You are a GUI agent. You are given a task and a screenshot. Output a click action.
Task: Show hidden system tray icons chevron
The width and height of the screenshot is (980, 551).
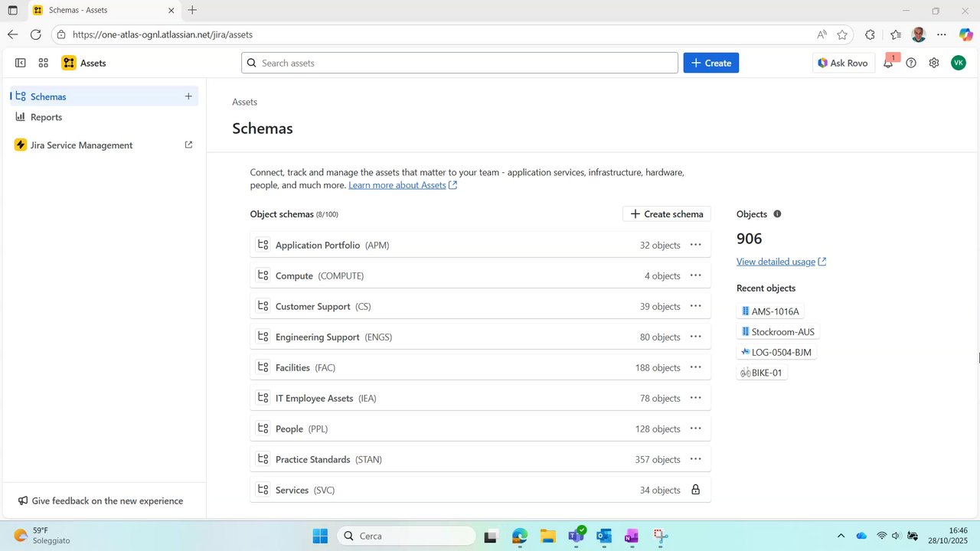pyautogui.click(x=841, y=536)
